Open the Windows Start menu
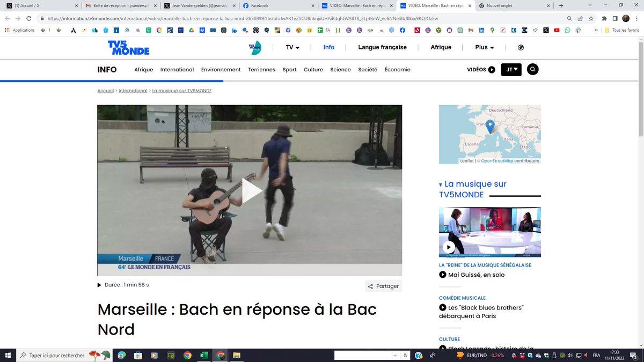 click(x=8, y=355)
